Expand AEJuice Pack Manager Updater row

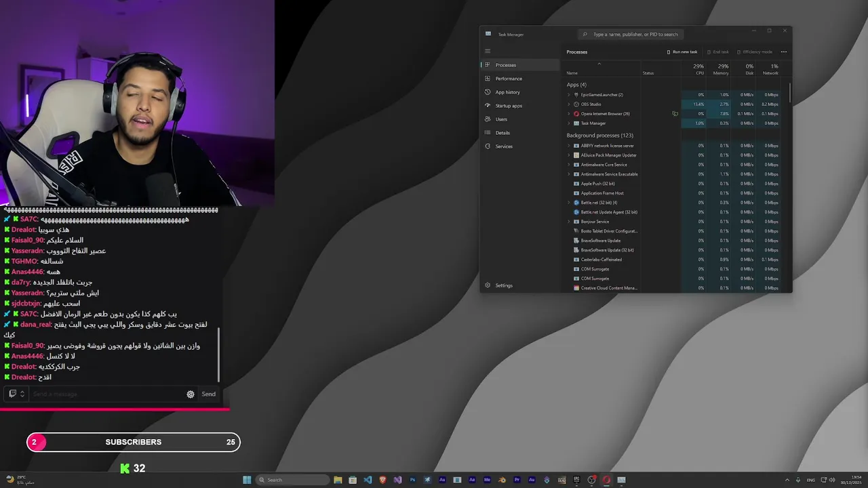point(569,155)
